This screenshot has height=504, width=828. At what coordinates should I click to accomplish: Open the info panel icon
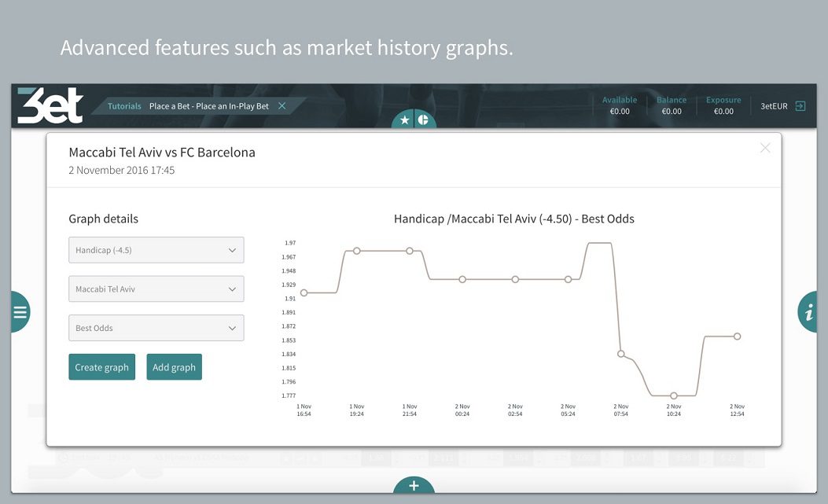point(808,312)
